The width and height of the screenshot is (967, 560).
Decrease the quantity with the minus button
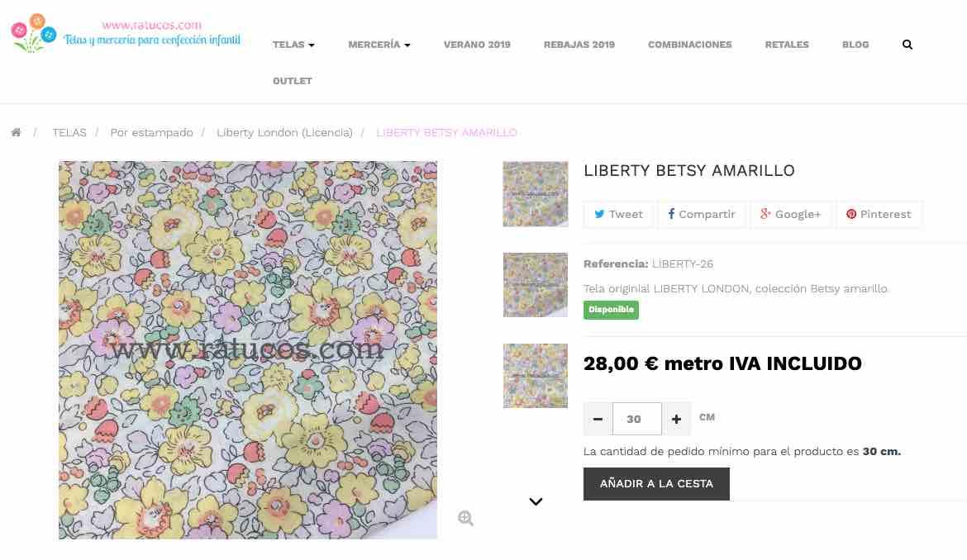598,419
